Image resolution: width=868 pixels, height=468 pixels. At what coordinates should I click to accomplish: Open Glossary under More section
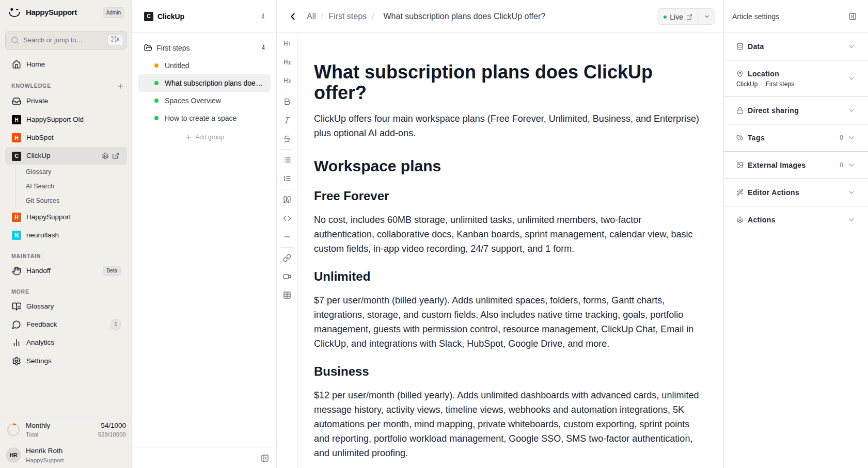[x=66, y=306]
